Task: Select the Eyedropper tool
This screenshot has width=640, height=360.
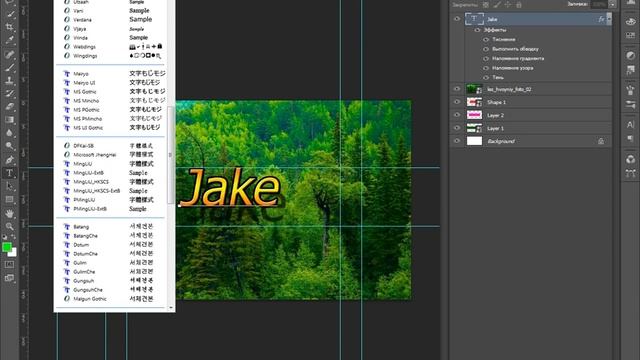Action: (10, 40)
